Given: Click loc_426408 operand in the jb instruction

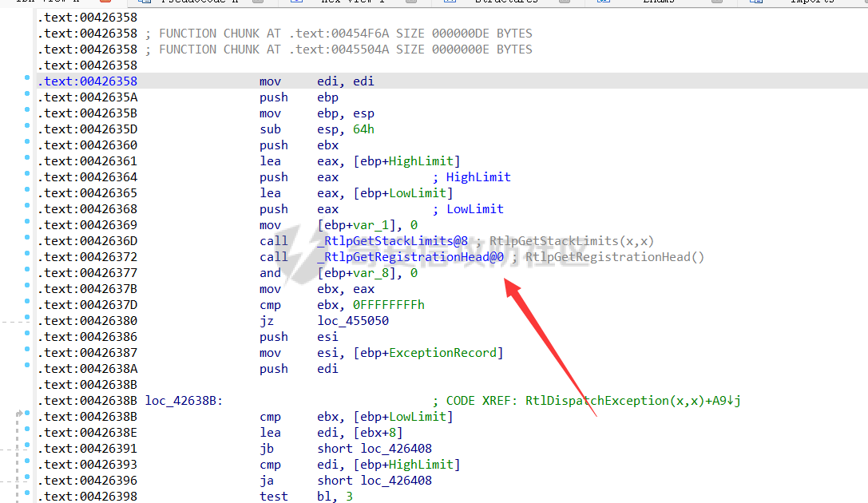Looking at the screenshot, I should point(396,449).
